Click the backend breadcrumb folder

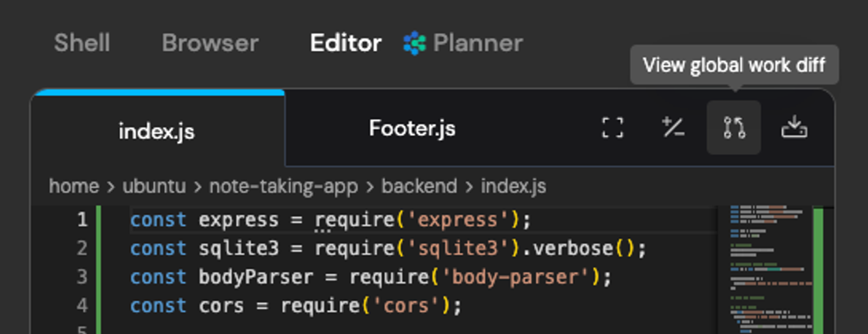click(419, 186)
